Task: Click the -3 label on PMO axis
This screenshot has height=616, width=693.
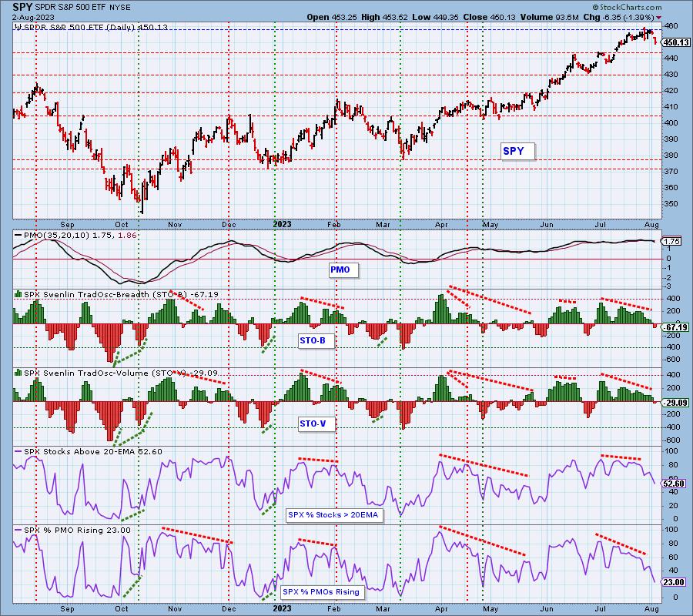Action: (668, 286)
